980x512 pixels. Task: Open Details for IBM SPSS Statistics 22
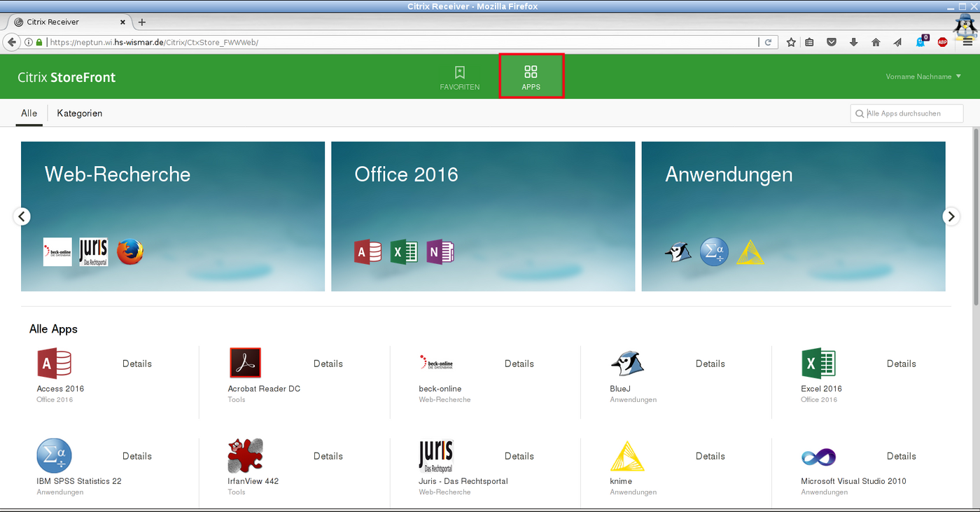point(137,456)
